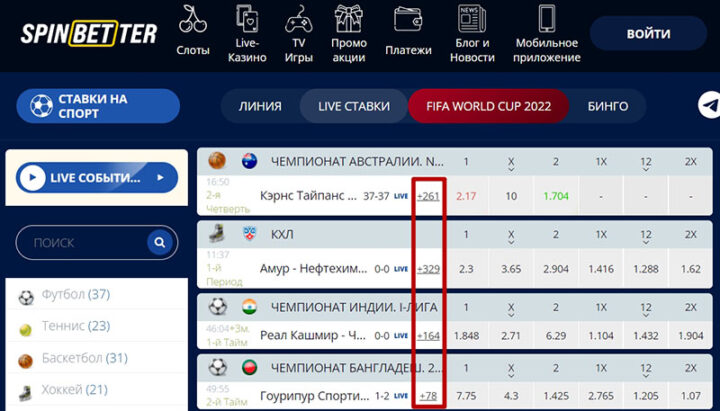720x411 pixels.
Task: Select odds 7.75 in Гоурипур Спортинг match
Action: pyautogui.click(x=466, y=395)
